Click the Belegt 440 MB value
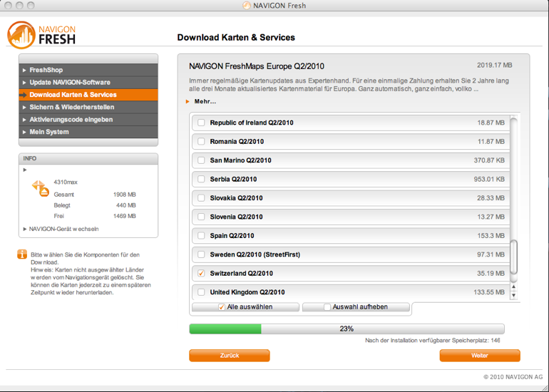 pos(125,205)
